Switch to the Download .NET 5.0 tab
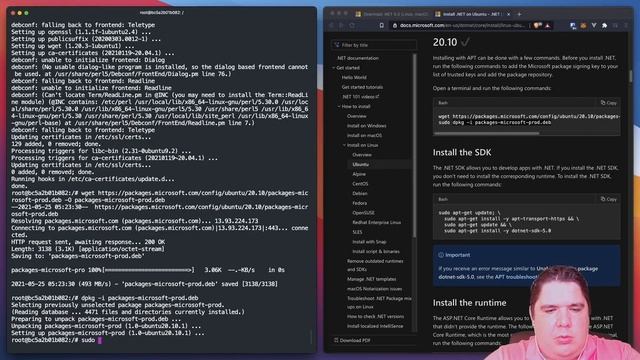Viewport: 640px width, 360px height. coord(391,14)
